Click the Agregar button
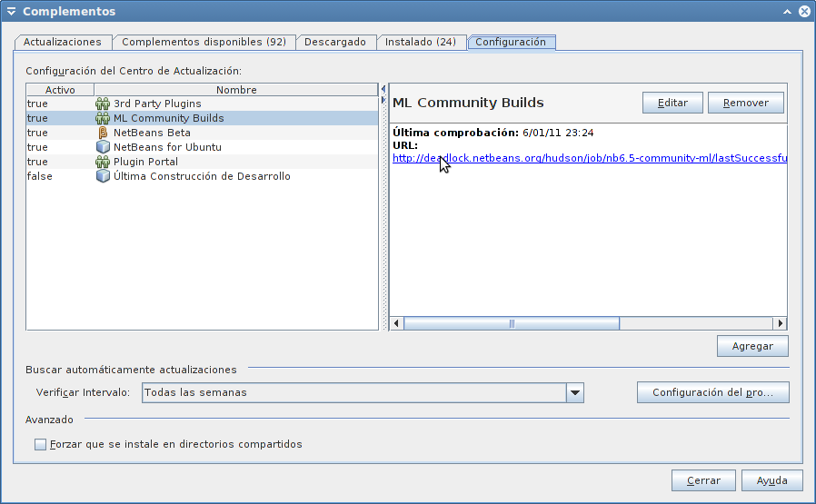Image resolution: width=816 pixels, height=504 pixels. 752,346
